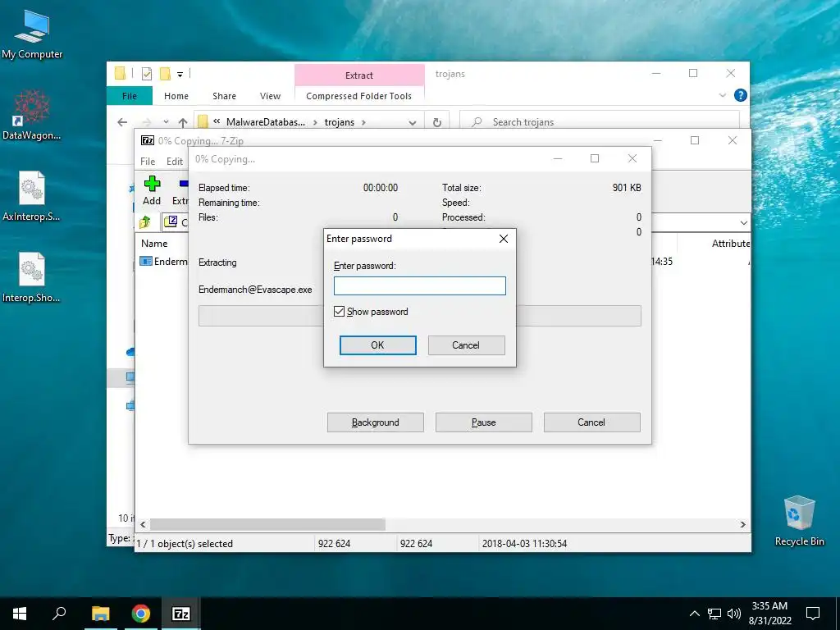Click the Explorer title bar folder icon
The width and height of the screenshot is (840, 630).
[x=121, y=73]
